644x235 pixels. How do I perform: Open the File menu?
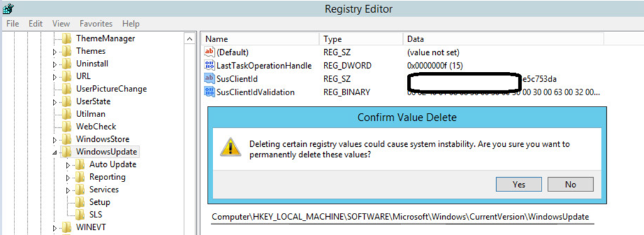(x=13, y=23)
